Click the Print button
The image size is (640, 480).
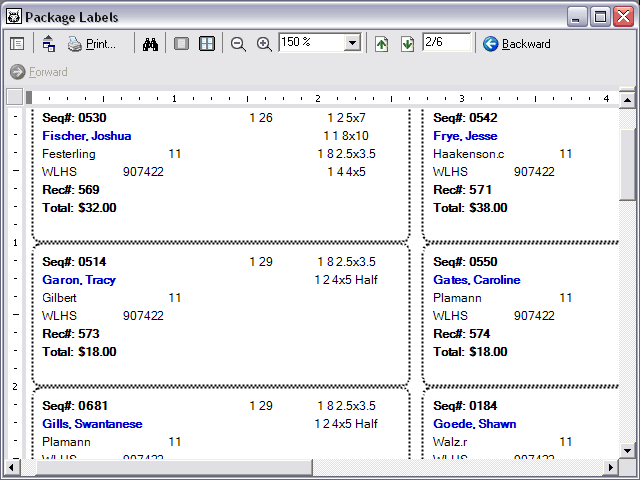click(92, 44)
